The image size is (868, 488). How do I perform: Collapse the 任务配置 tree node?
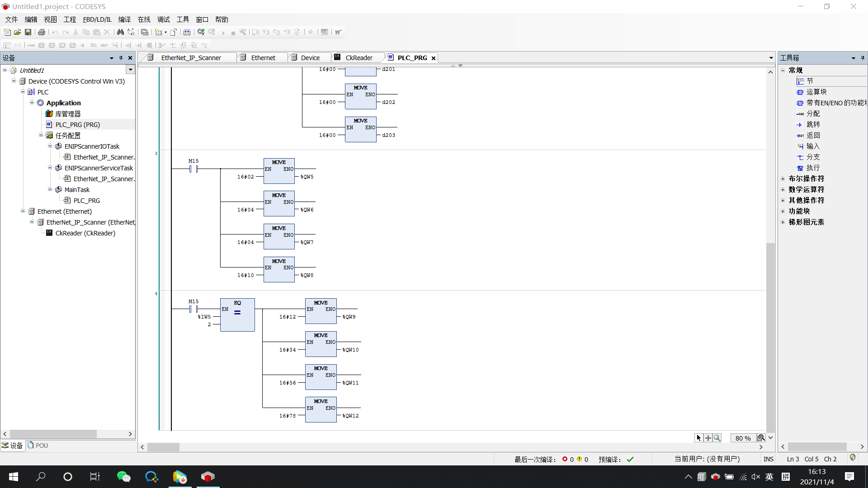(41, 135)
